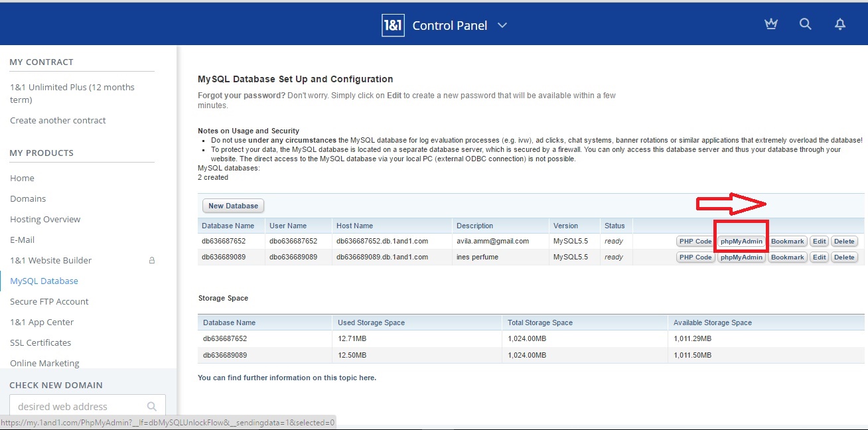Screen dimensions: 868x430
Task: Click the 'Create another contract' link
Action: [x=58, y=121]
